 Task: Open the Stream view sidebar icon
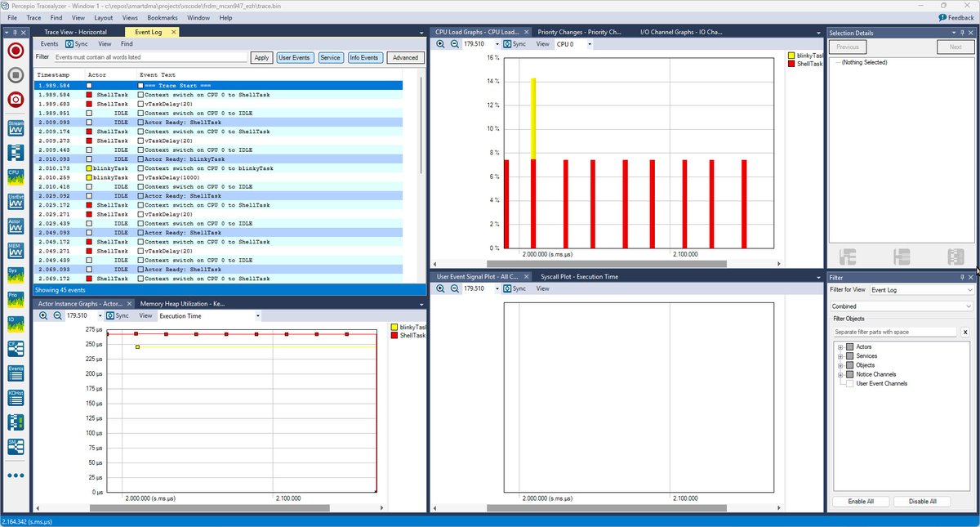16,128
